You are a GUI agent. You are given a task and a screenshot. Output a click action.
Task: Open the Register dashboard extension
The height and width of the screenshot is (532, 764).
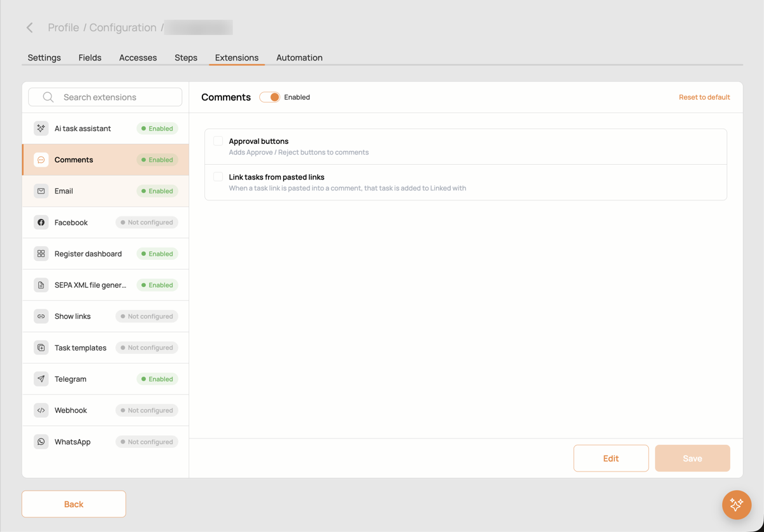[106, 253]
